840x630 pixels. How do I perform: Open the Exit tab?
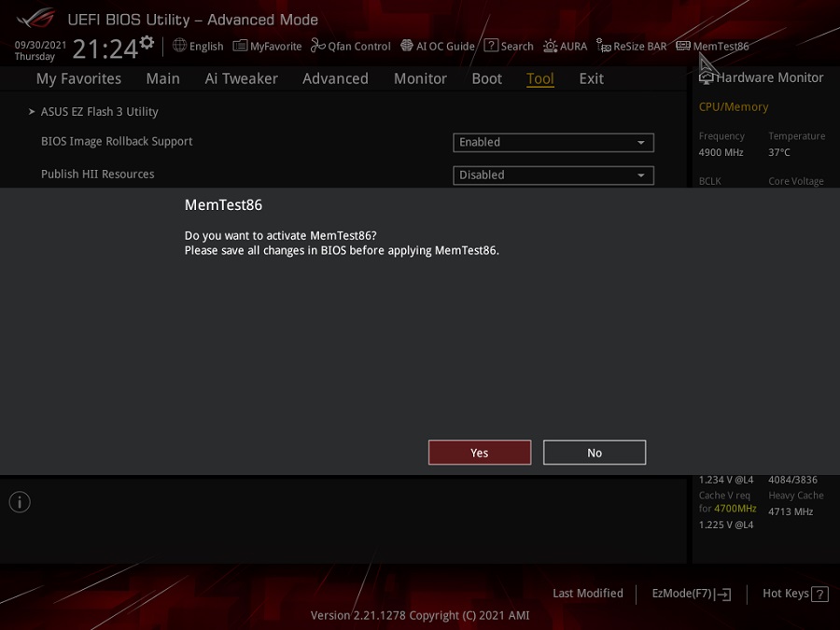(592, 78)
